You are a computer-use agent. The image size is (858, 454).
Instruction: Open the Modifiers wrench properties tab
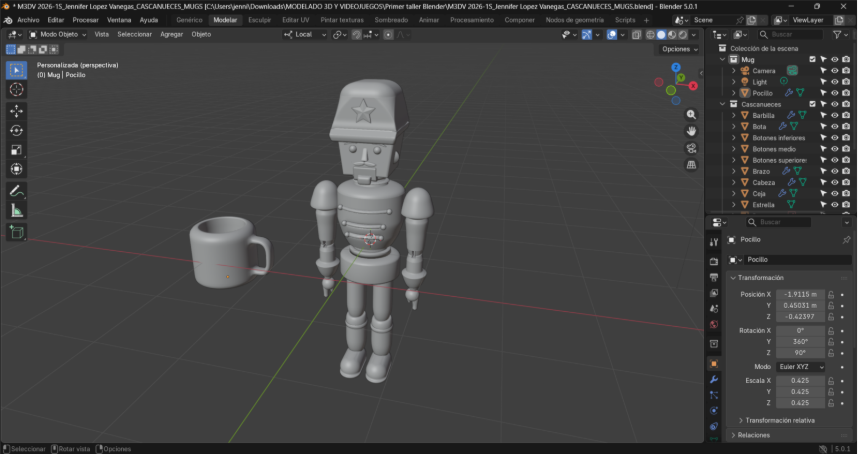point(714,380)
